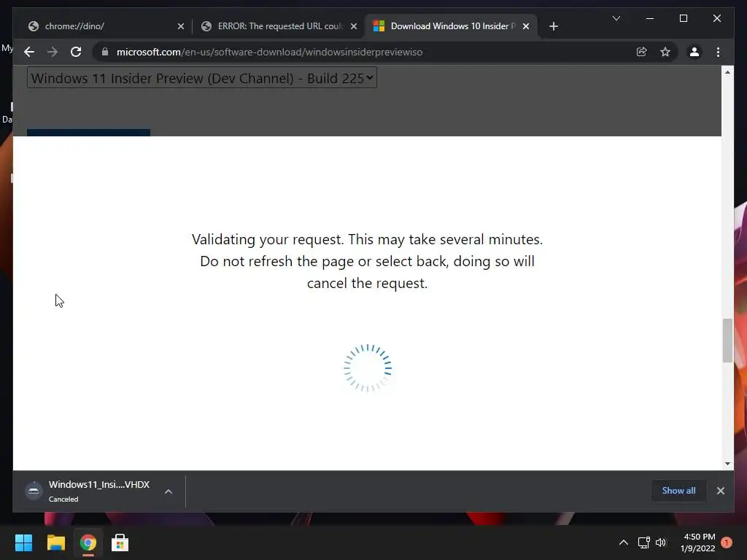Bookmark this page with the star
The height and width of the screenshot is (560, 747).
click(665, 52)
